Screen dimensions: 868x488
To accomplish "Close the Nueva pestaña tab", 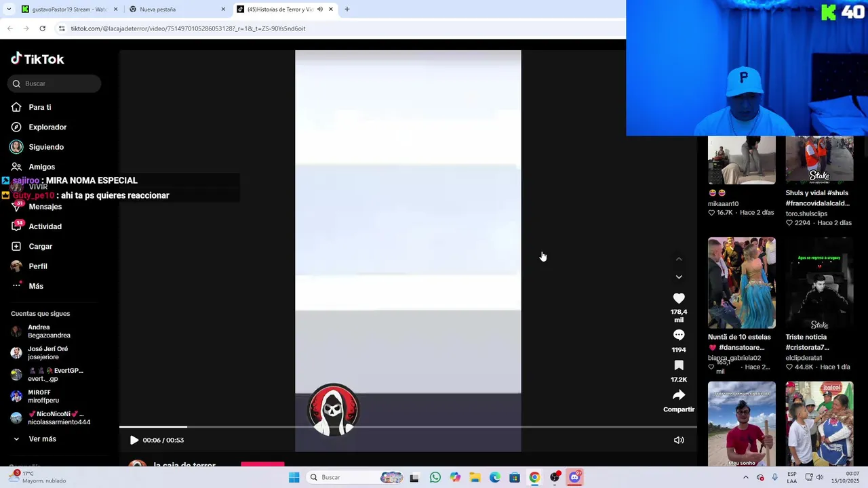I will (x=223, y=9).
